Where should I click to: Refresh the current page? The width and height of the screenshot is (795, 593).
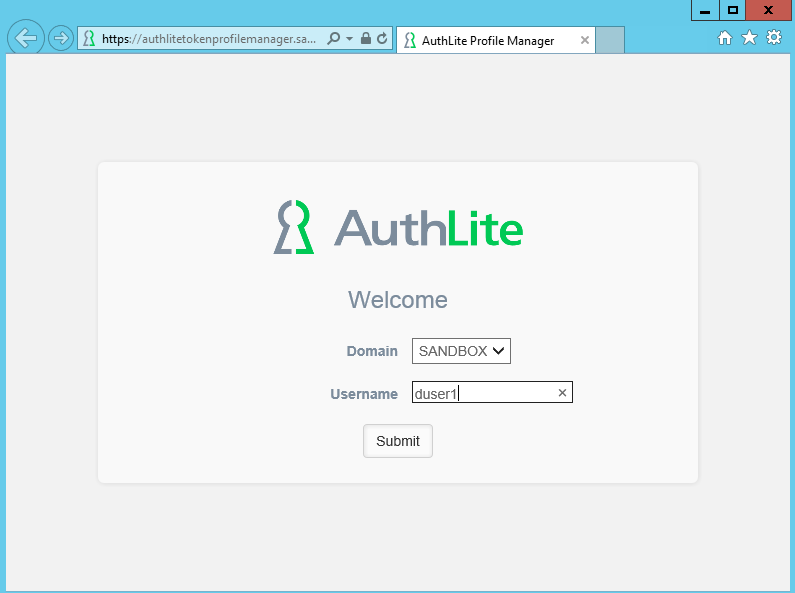coord(382,39)
